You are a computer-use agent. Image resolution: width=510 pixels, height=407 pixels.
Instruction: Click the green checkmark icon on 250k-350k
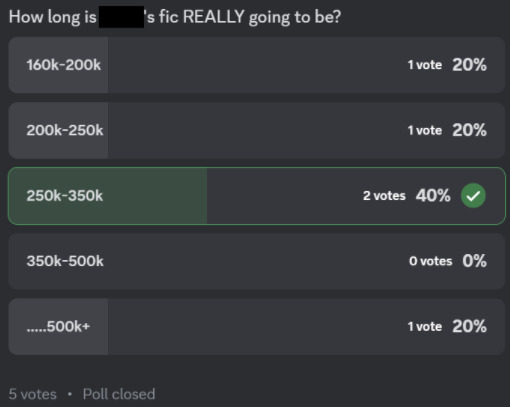click(x=473, y=196)
